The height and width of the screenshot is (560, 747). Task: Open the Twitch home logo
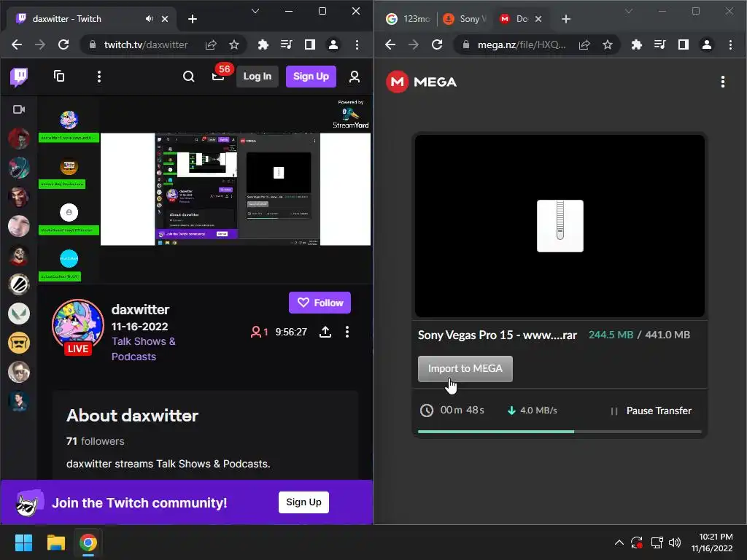(19, 77)
